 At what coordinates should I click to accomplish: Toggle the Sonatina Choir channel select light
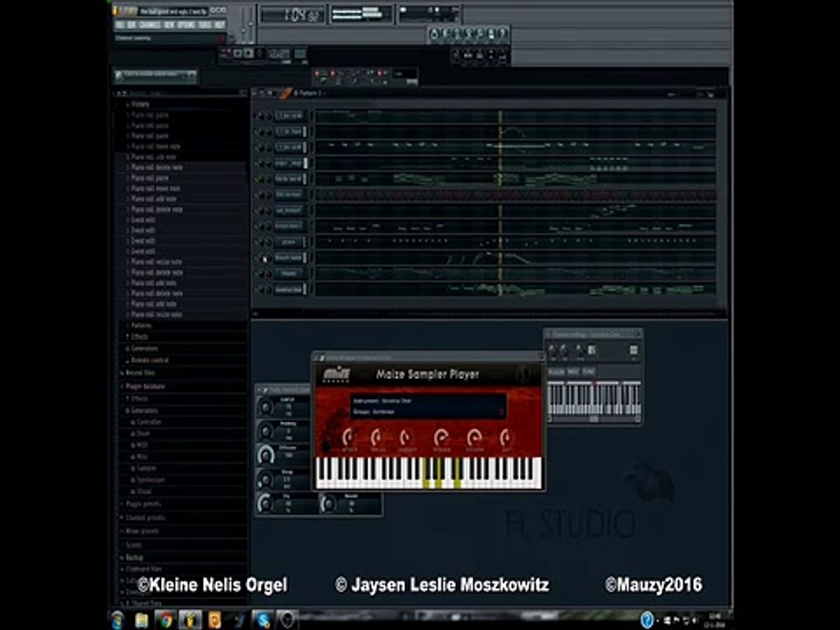[x=304, y=290]
